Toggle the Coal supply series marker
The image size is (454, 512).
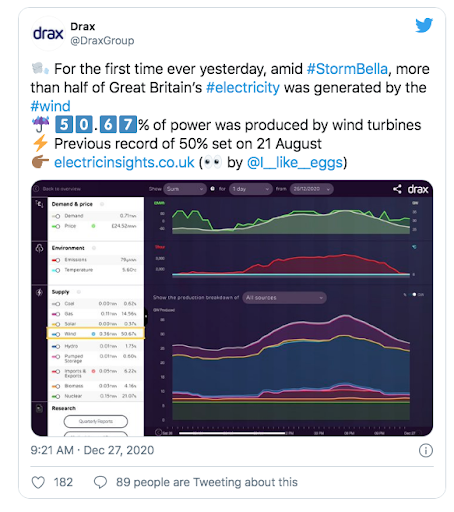point(56,304)
